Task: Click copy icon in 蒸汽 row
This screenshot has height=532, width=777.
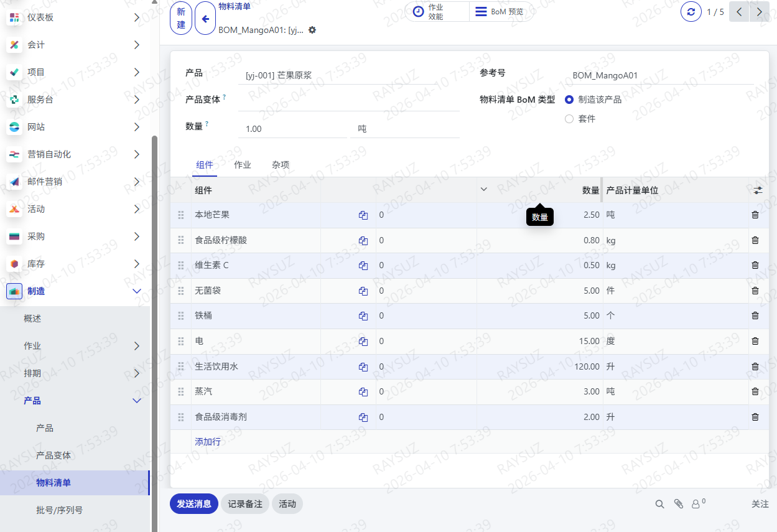Action: point(363,392)
